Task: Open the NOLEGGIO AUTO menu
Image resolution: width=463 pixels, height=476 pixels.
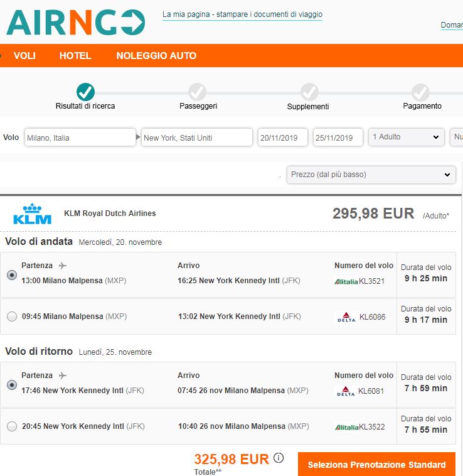Action: pyautogui.click(x=156, y=55)
